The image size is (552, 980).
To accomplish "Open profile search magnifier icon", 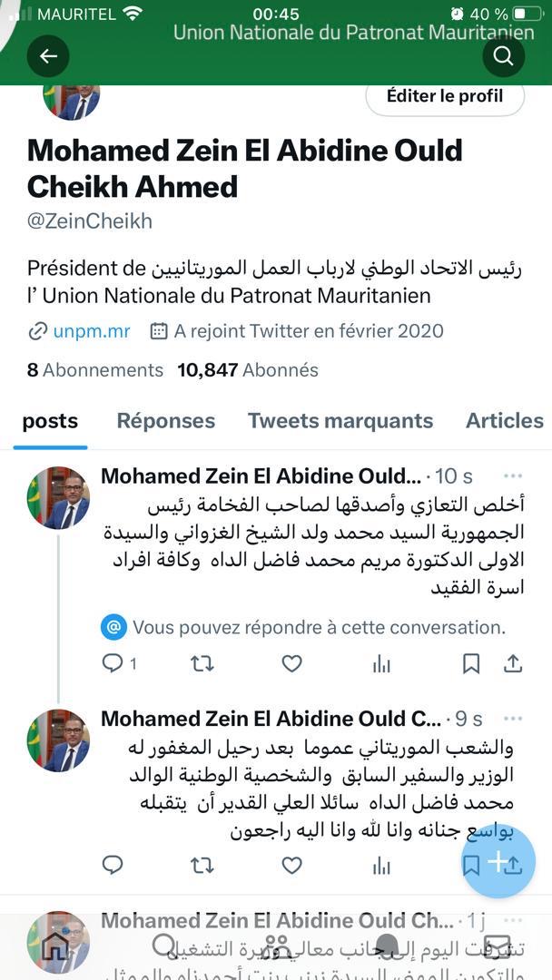I will 503,56.
